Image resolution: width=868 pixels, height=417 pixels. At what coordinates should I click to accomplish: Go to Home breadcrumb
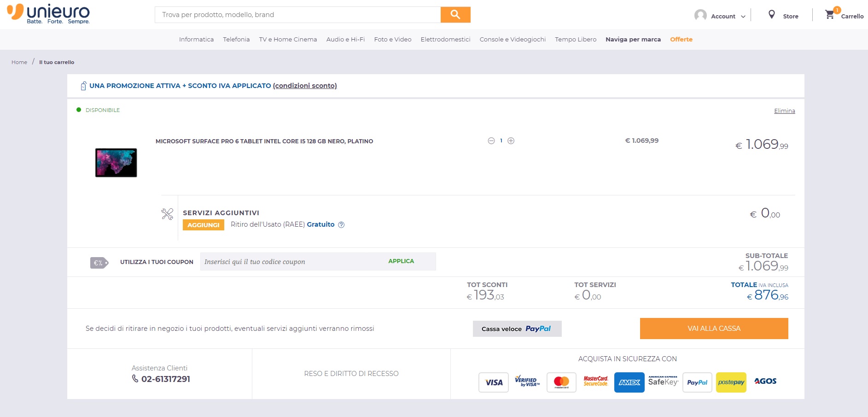click(x=19, y=62)
